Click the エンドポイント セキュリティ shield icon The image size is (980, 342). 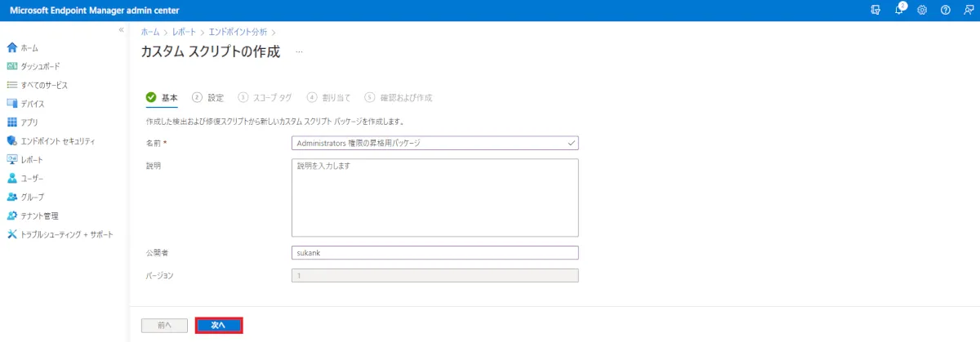tap(11, 141)
